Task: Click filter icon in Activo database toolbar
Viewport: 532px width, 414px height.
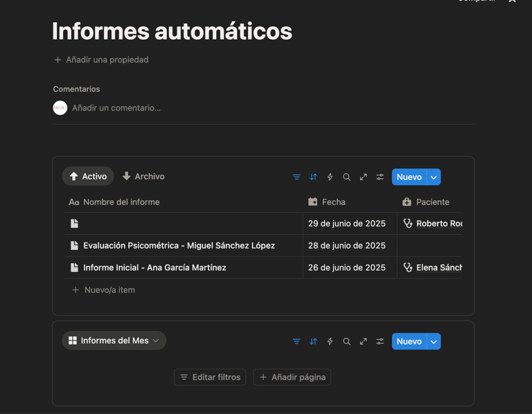Action: point(296,177)
